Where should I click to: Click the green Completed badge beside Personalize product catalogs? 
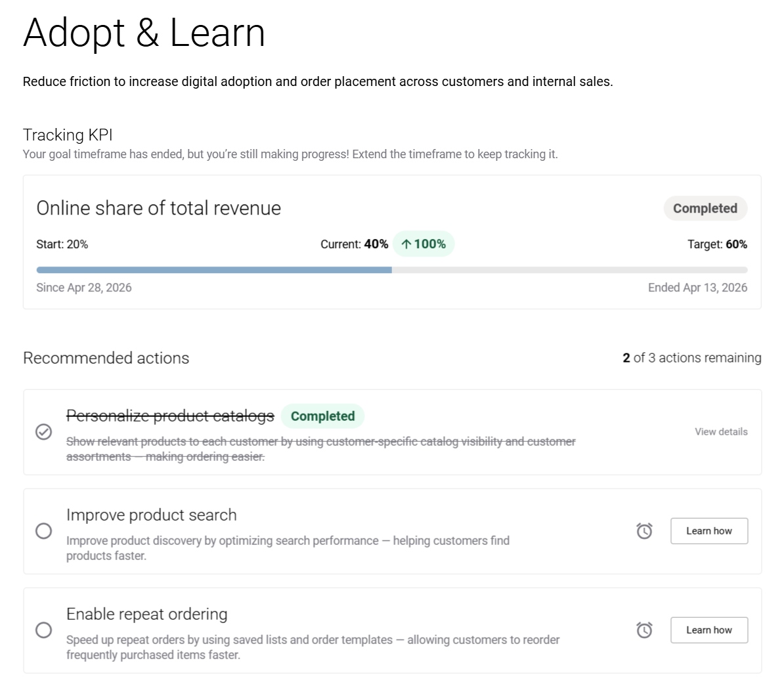click(322, 416)
